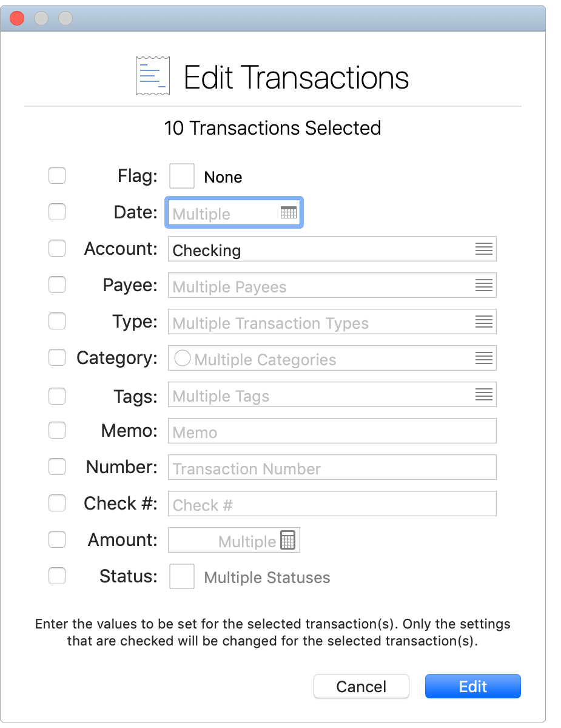Open the Account dropdown showing Checking
561x728 pixels.
pos(332,249)
